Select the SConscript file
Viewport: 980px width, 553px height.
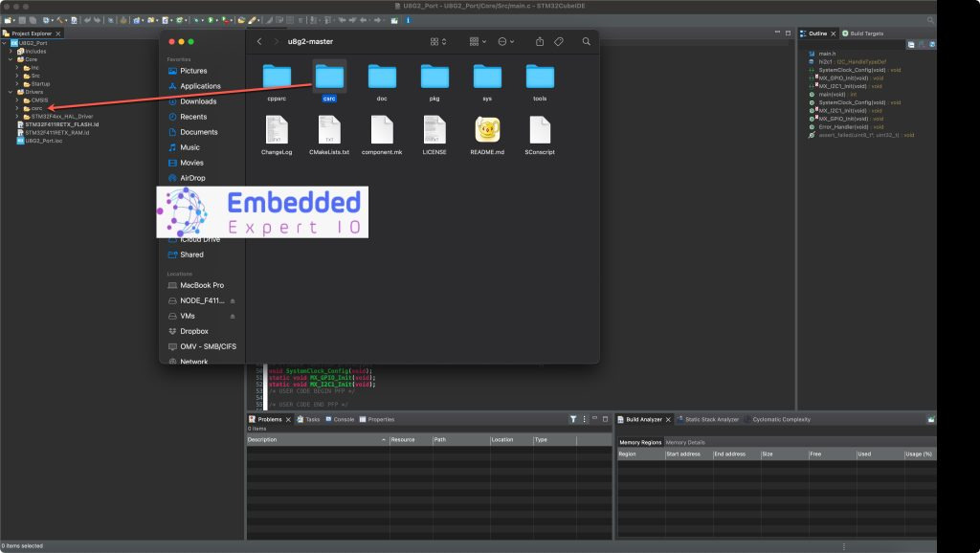pyautogui.click(x=540, y=135)
